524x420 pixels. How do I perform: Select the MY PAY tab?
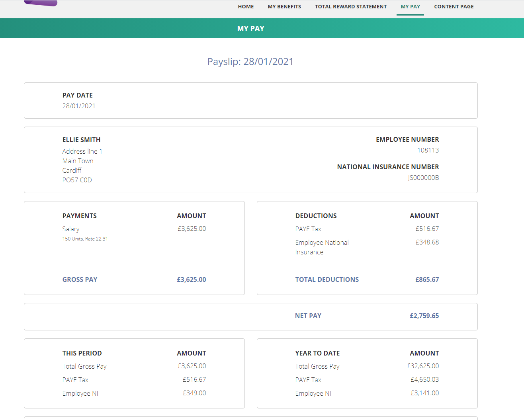point(410,7)
